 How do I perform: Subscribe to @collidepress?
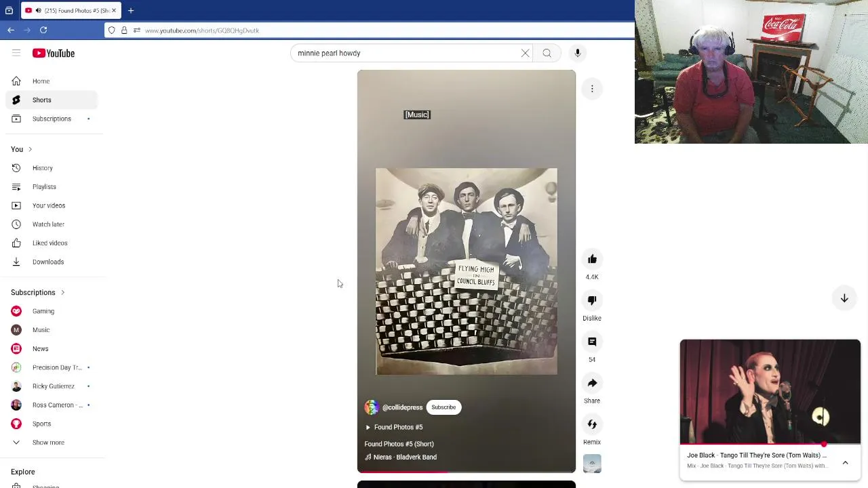(443, 407)
